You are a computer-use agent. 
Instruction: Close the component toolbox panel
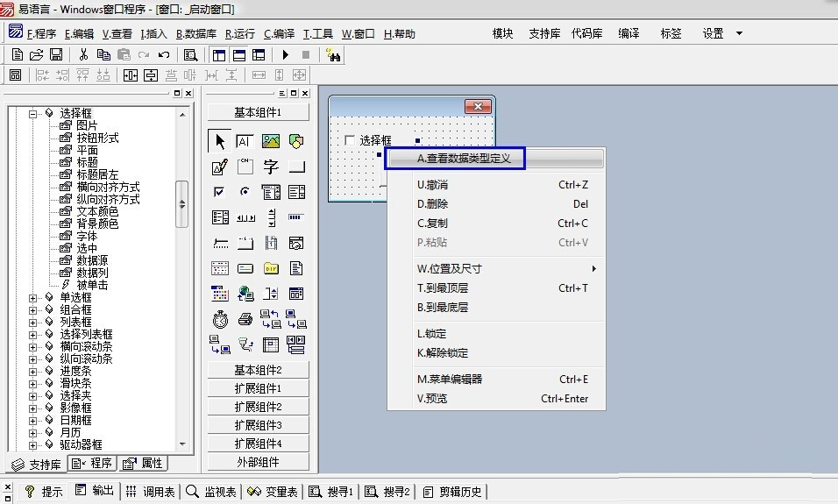click(x=305, y=93)
